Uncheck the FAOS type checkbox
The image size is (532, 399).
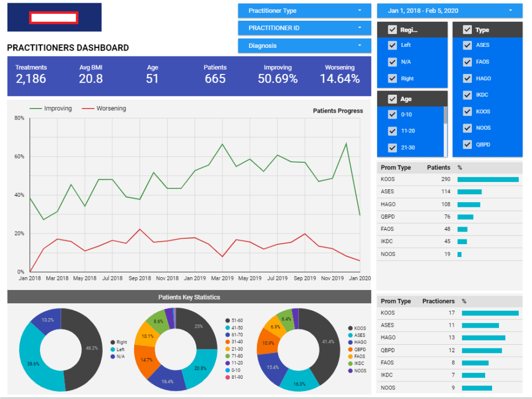(467, 62)
